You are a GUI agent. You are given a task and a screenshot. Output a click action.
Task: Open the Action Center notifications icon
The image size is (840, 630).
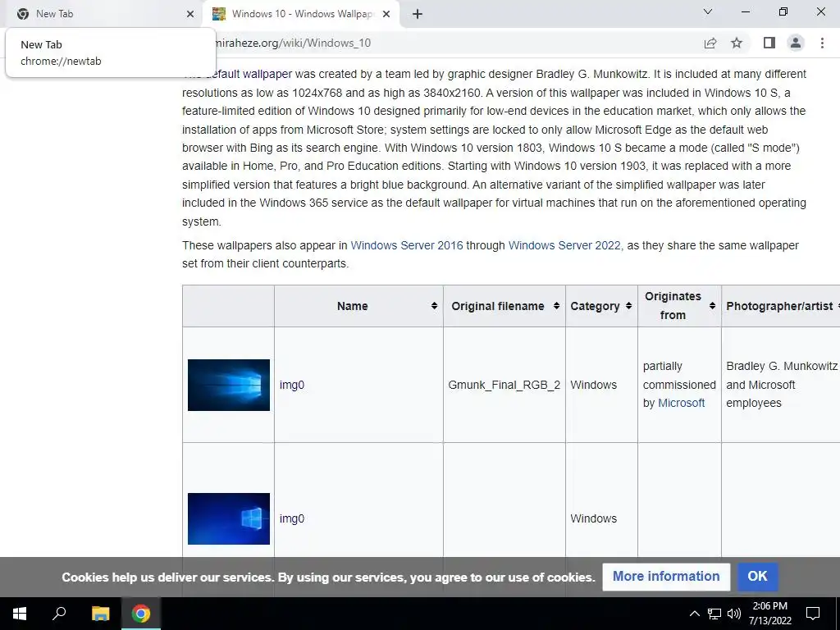click(813, 614)
